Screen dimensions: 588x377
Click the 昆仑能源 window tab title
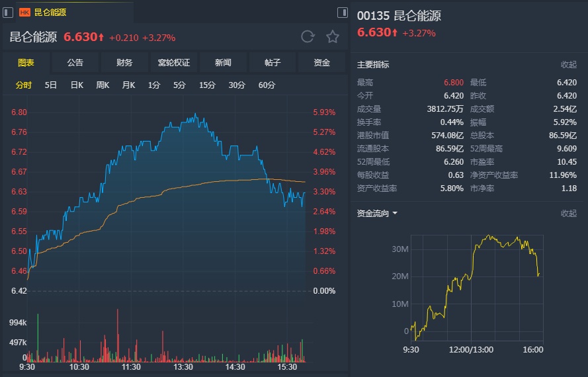pos(50,13)
